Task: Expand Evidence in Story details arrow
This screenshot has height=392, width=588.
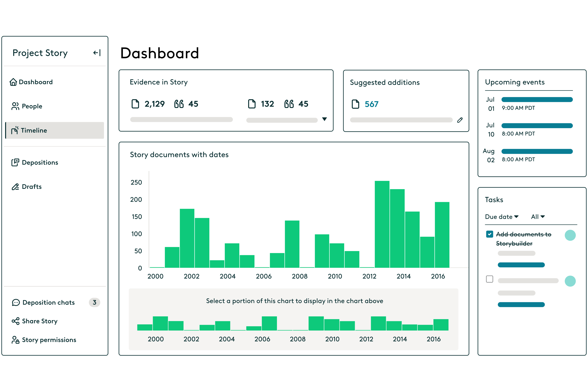Action: [325, 119]
